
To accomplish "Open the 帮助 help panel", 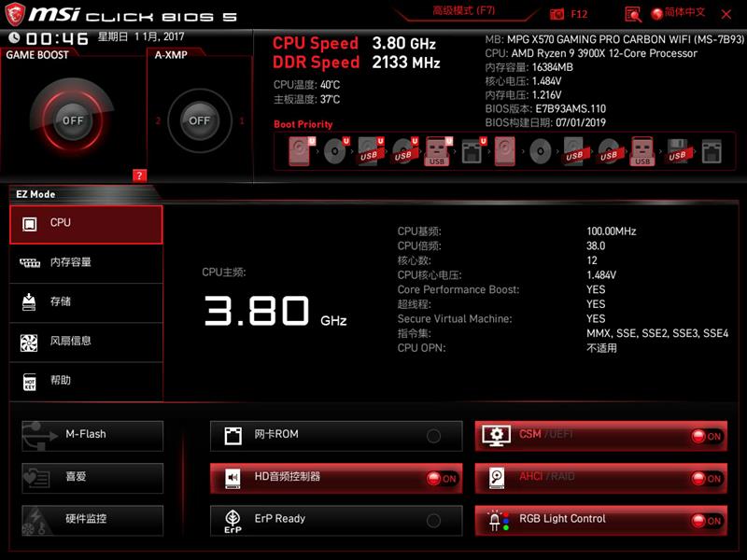I will (86, 380).
